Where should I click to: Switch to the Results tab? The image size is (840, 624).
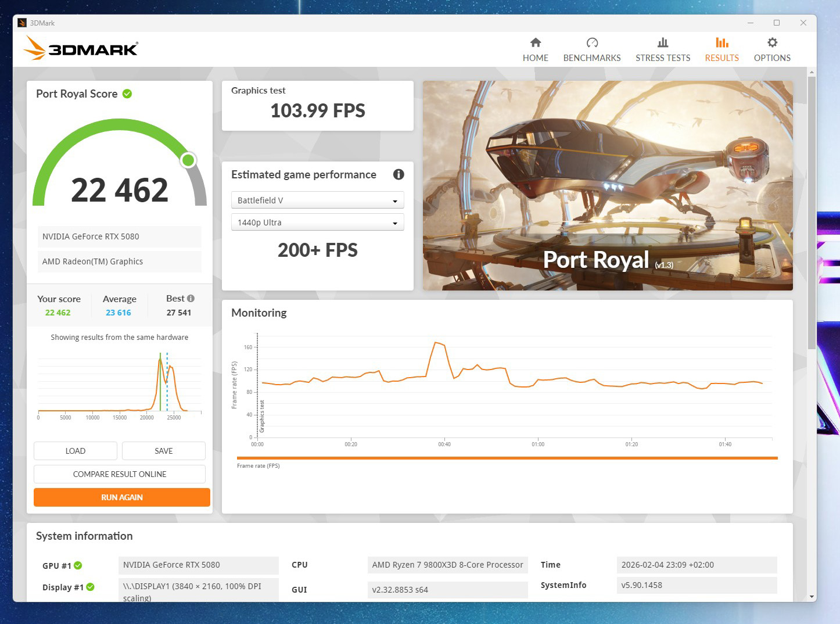721,58
